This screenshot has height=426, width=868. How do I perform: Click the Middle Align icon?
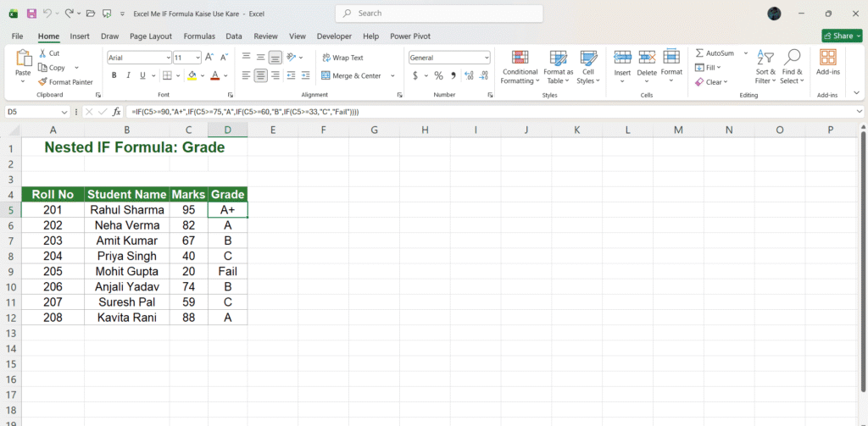[261, 57]
